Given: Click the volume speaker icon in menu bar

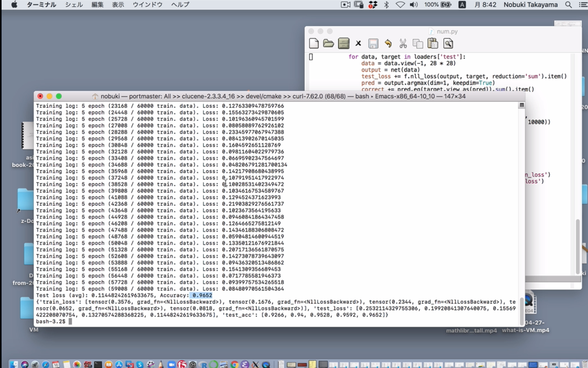Looking at the screenshot, I should [414, 5].
